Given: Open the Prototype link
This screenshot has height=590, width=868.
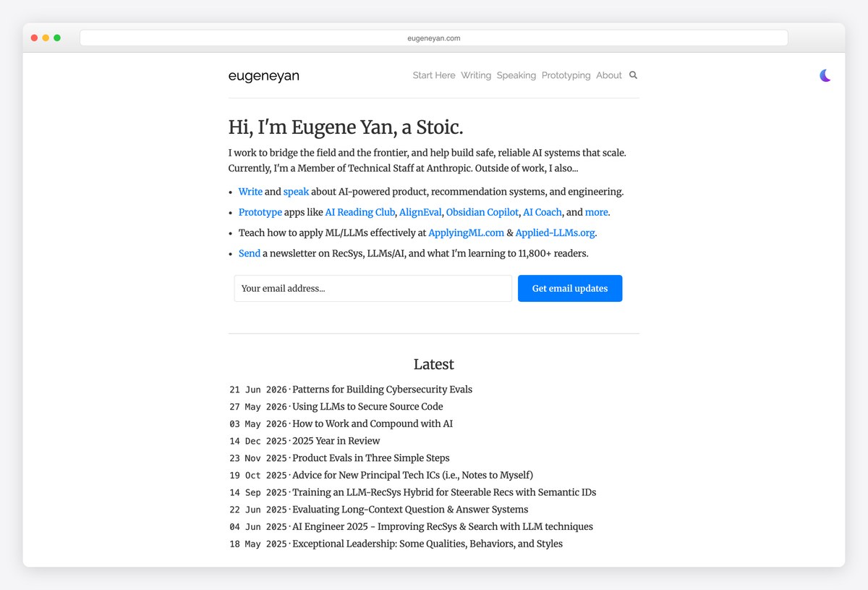Looking at the screenshot, I should tap(260, 212).
